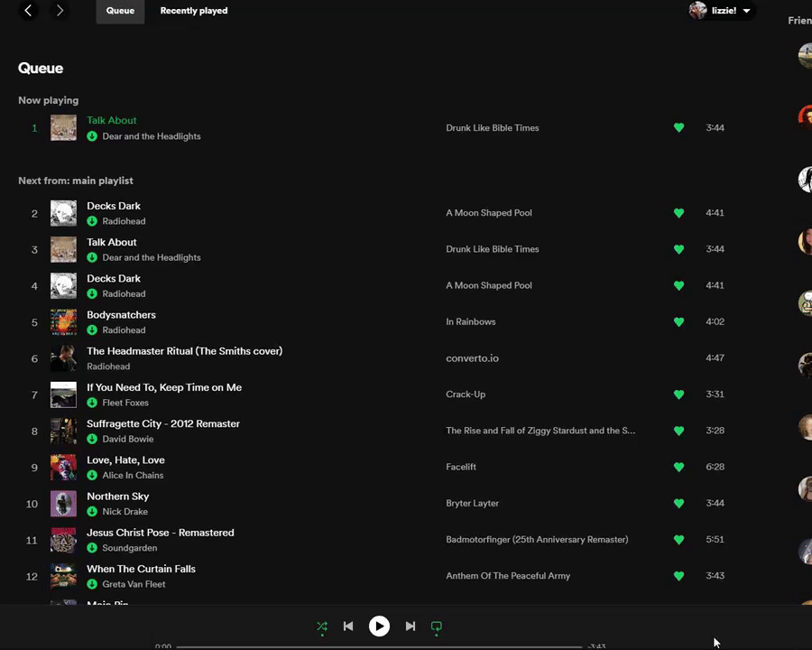Unlike Talk About in row 3
Viewport: 812px width, 650px height.
click(x=678, y=249)
